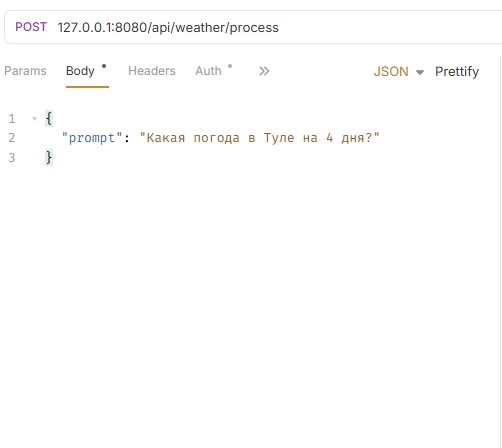
Task: Click the dot indicator beside the Auth tab
Action: click(x=230, y=66)
